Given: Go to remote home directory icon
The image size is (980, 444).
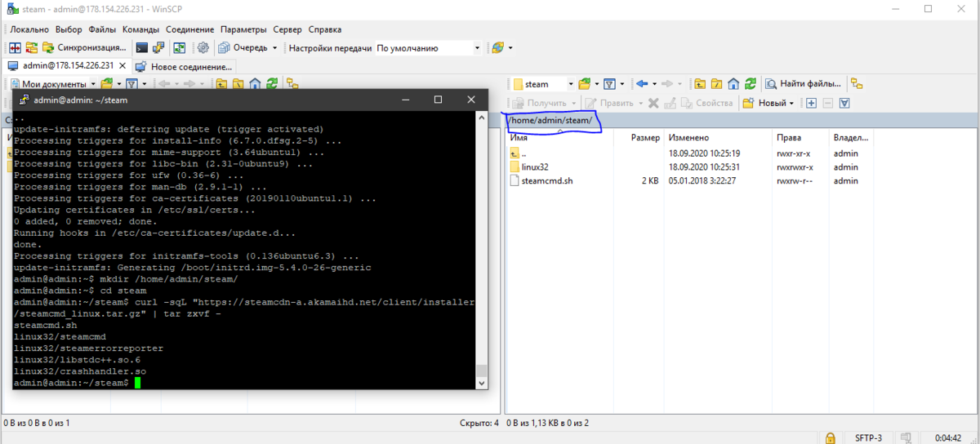Looking at the screenshot, I should click(733, 83).
